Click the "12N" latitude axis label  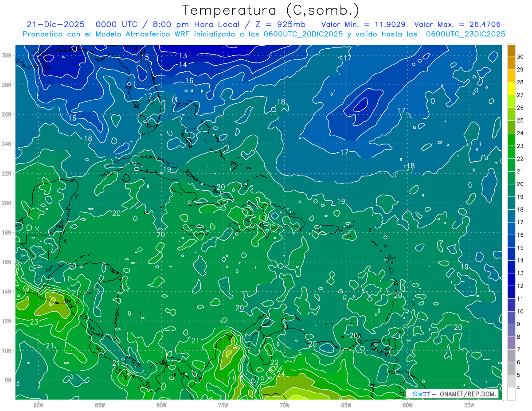[8, 321]
